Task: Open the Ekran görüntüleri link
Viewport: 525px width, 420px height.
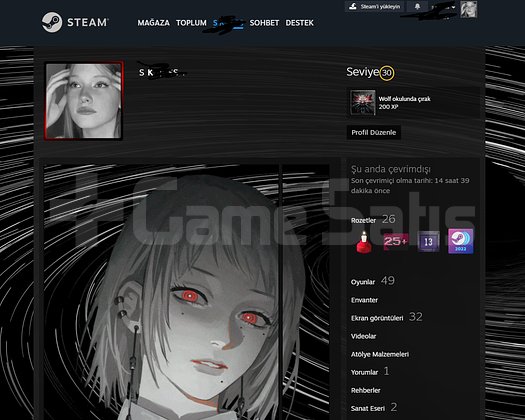Action: point(377,318)
